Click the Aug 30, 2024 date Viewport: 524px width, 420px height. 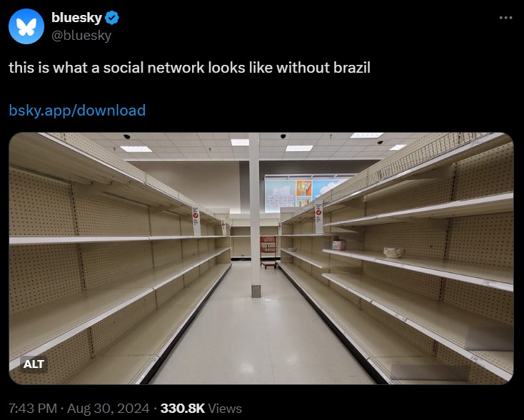tap(108, 409)
